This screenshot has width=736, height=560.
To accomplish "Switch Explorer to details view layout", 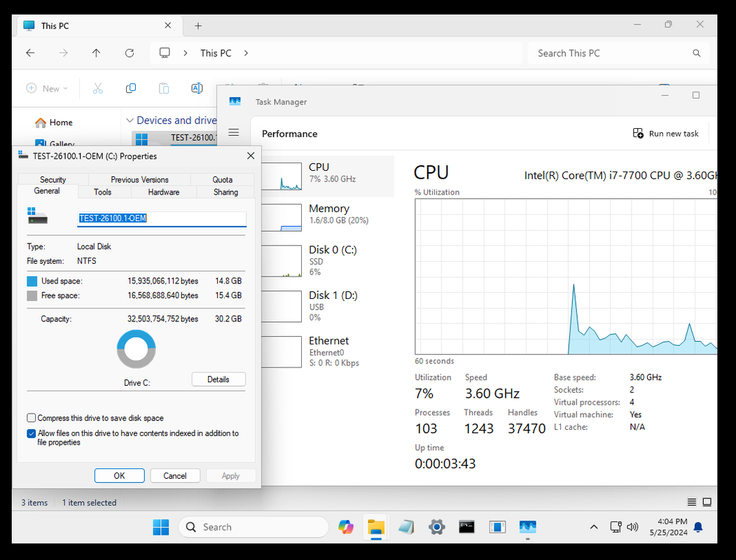I will (692, 503).
